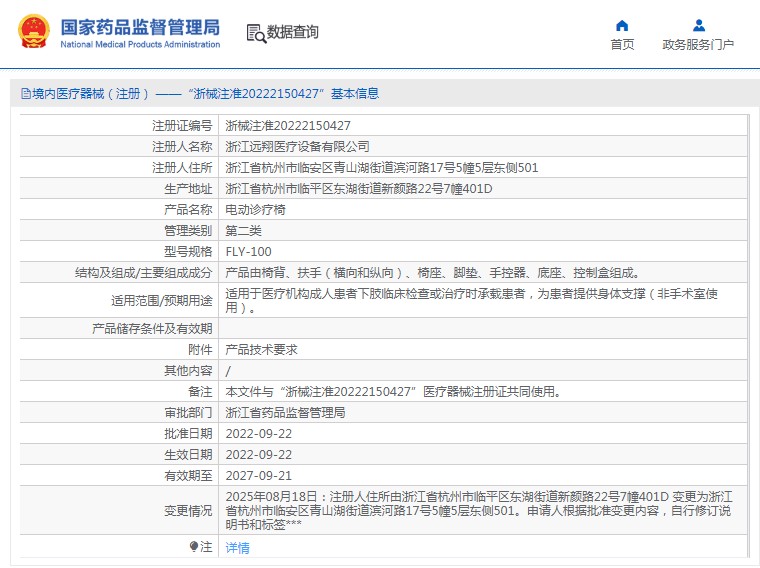This screenshot has height=568, width=760.
Task: Click the 有效期至 label
Action: coord(188,476)
